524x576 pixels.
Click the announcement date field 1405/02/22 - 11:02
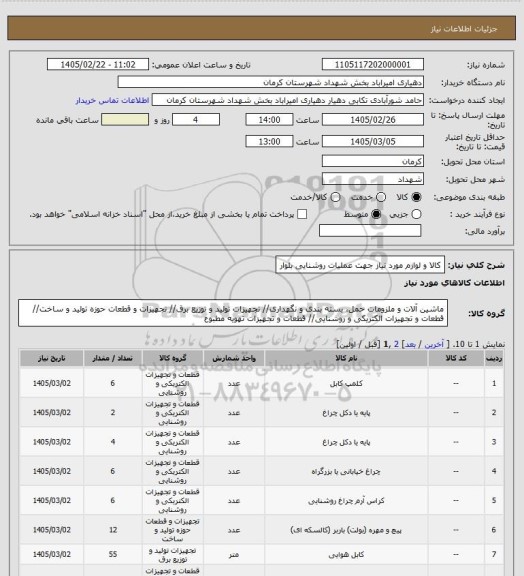pyautogui.click(x=98, y=64)
